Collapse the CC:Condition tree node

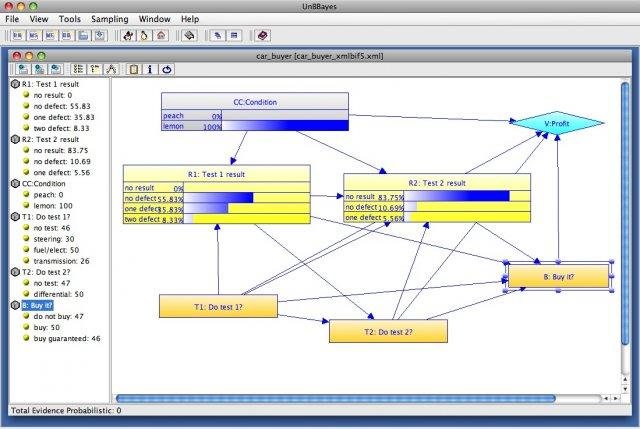[15, 184]
